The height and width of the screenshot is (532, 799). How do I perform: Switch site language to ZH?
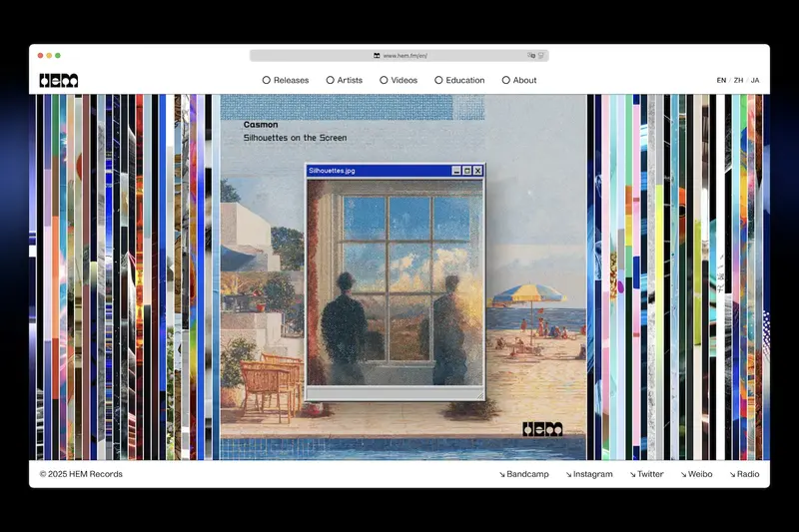coord(738,80)
